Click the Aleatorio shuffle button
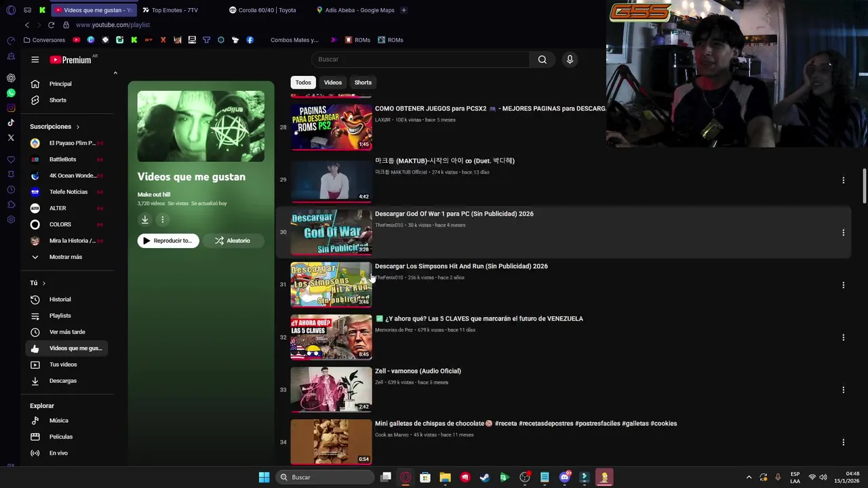The height and width of the screenshot is (488, 868). 233,241
